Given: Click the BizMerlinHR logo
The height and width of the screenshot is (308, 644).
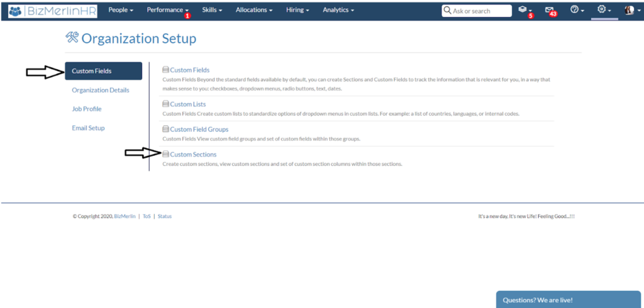Looking at the screenshot, I should click(x=53, y=11).
